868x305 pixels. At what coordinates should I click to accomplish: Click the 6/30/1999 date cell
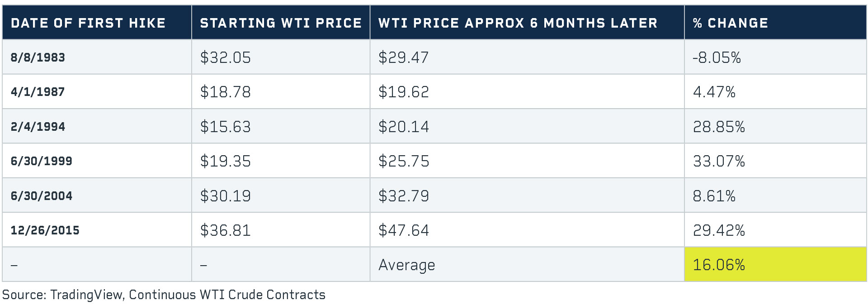[x=42, y=161]
